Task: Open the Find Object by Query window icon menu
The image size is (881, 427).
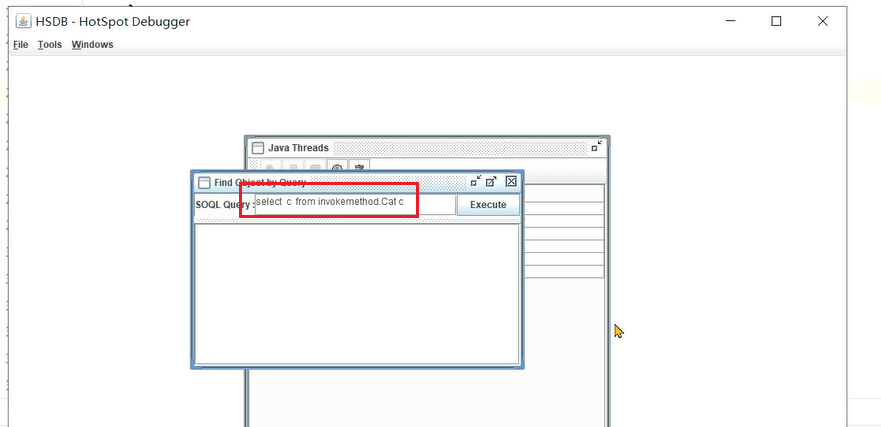Action: [204, 183]
